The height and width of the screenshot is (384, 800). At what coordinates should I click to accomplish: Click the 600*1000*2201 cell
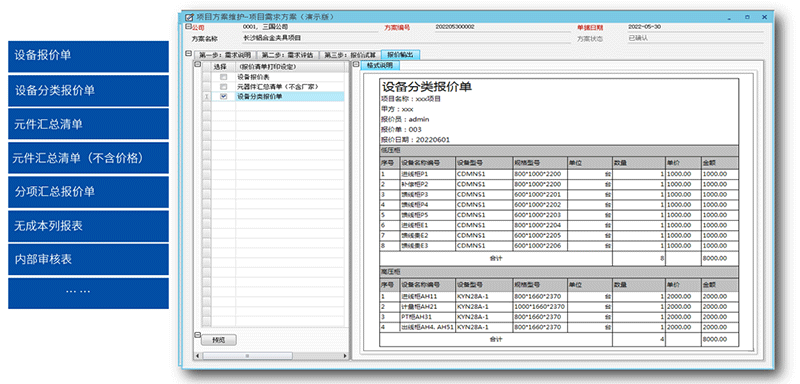pos(540,194)
